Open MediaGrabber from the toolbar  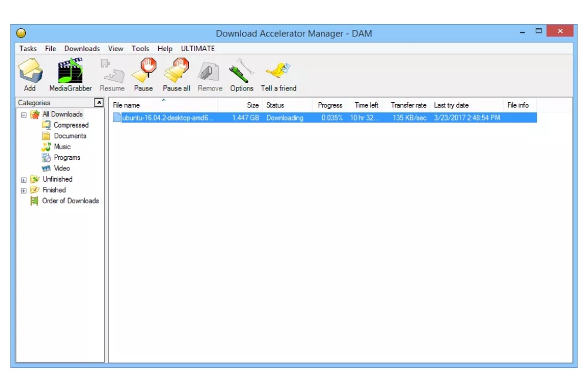tap(70, 72)
